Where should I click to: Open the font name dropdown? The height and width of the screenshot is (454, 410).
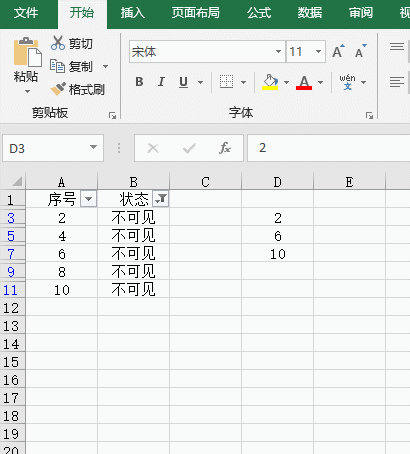tap(278, 52)
